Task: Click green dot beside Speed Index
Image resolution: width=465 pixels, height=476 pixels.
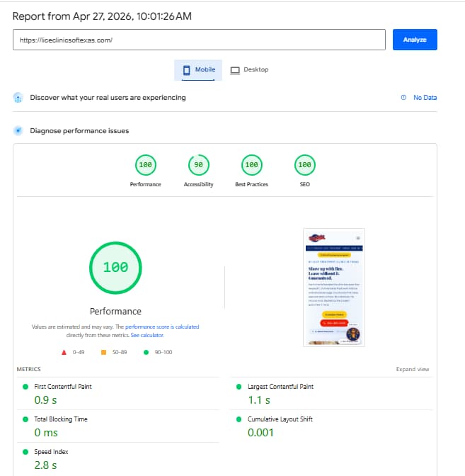Action: pos(25,452)
